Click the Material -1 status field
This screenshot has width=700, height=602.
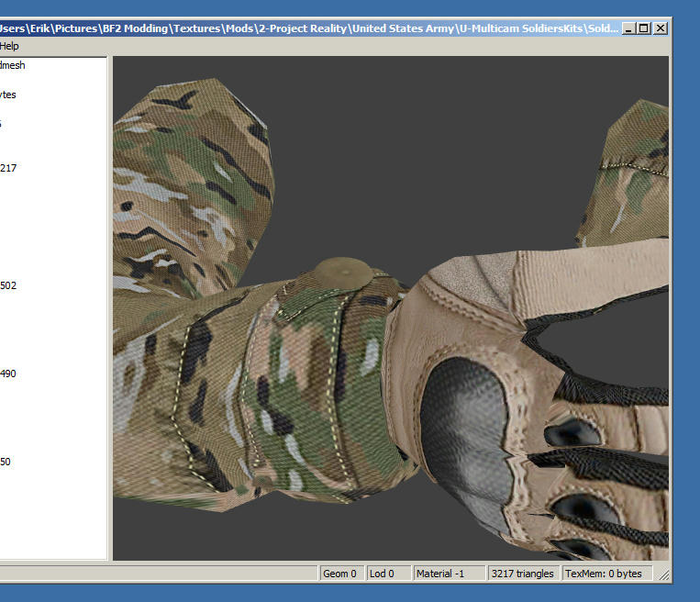[449, 574]
